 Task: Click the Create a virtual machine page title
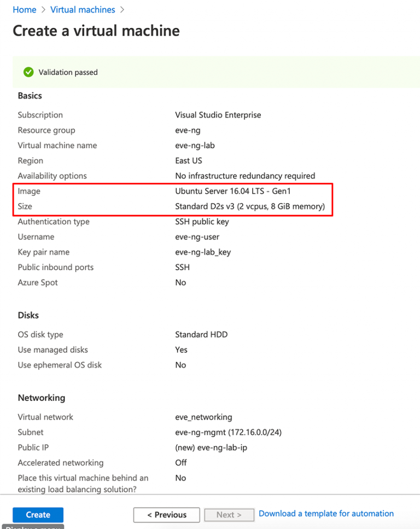pyautogui.click(x=96, y=31)
